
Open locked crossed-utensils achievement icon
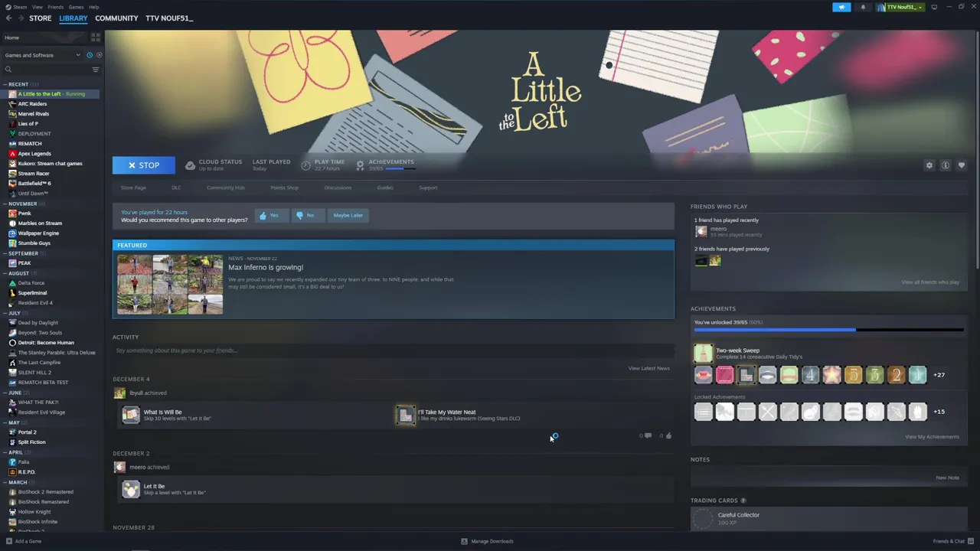click(767, 412)
